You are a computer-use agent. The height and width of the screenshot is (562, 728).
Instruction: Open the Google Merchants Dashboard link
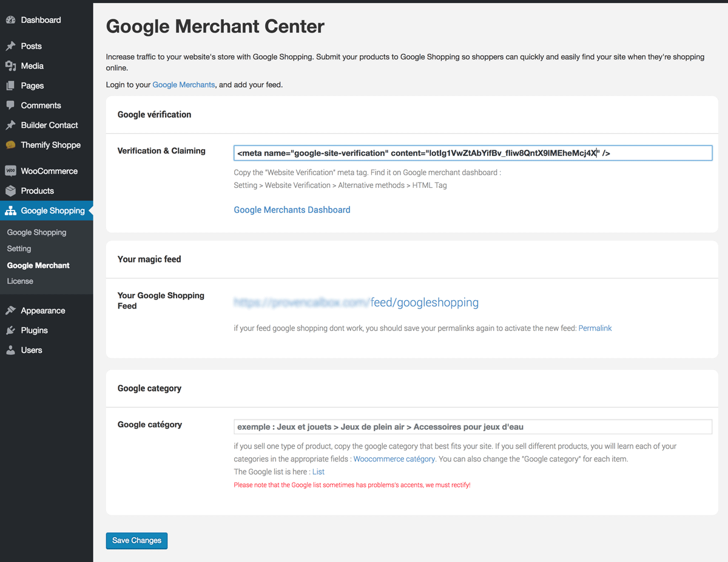click(x=292, y=210)
